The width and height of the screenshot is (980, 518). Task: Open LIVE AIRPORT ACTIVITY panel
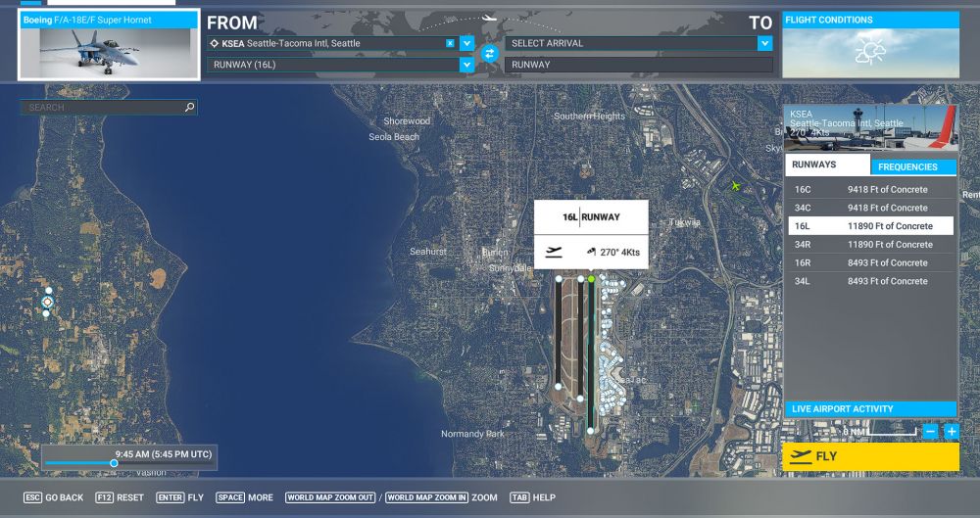point(870,408)
